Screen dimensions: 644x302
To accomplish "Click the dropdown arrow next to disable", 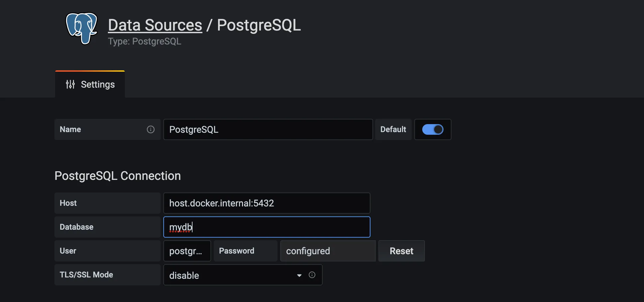I will 299,275.
